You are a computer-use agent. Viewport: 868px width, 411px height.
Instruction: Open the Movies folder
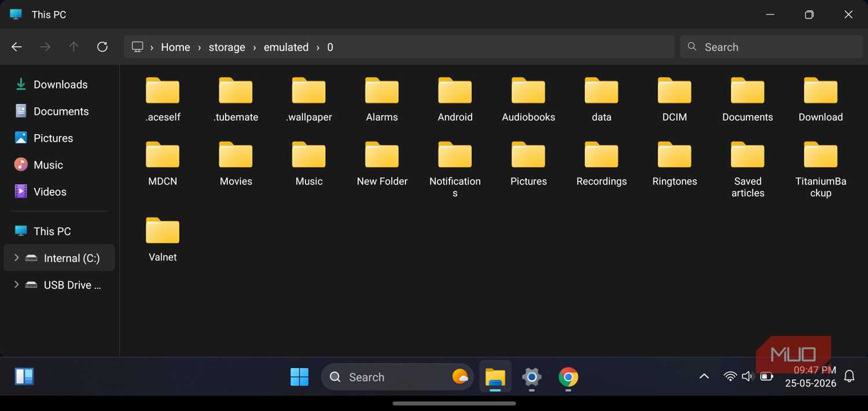[236, 164]
